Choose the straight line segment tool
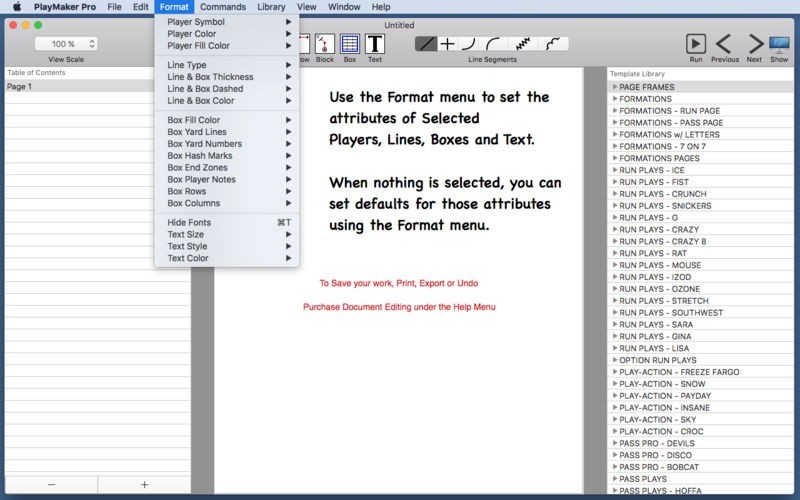800x500 pixels. tap(426, 44)
